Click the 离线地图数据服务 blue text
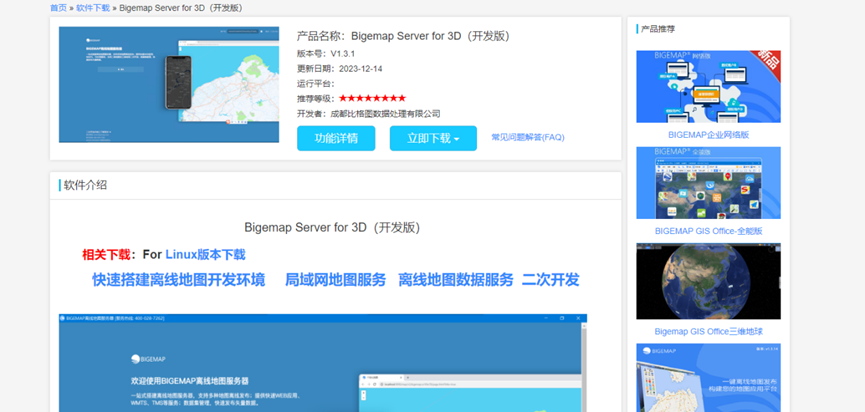865x412 pixels. pyautogui.click(x=456, y=280)
